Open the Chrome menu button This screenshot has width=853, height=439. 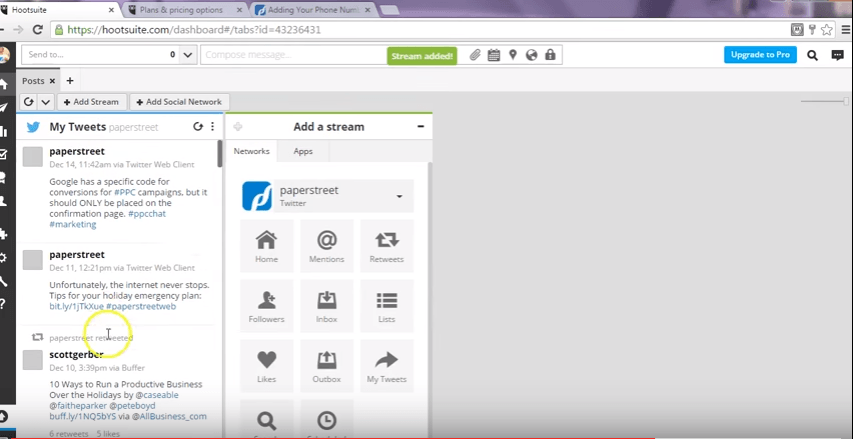coord(845,30)
